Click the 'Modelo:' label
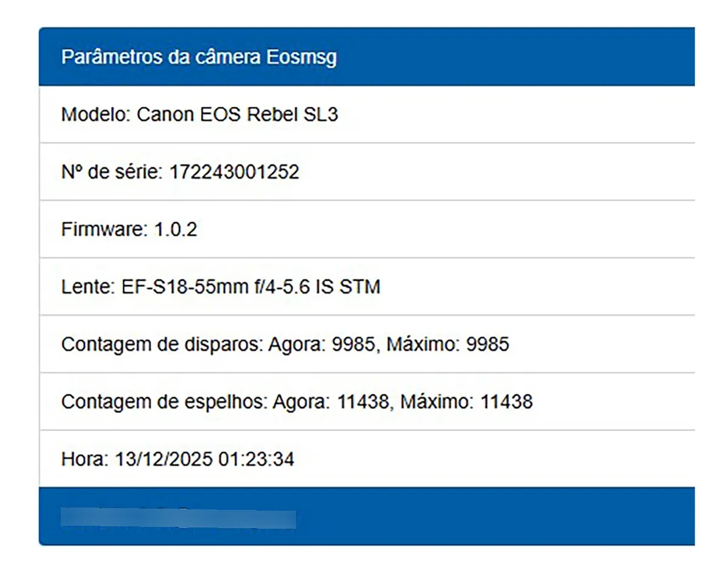Image resolution: width=728 pixels, height=573 pixels. [96, 115]
